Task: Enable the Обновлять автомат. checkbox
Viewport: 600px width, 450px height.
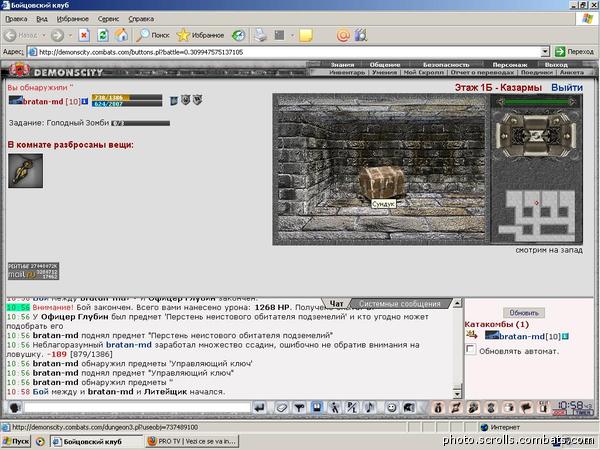Action: (x=470, y=349)
